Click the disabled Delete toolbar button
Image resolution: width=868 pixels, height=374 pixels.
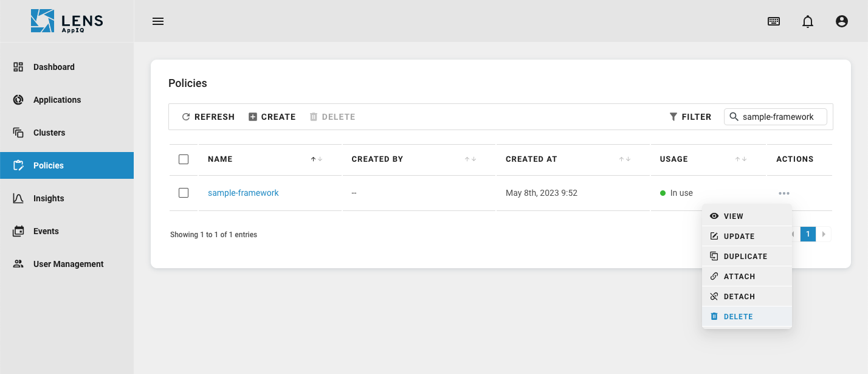point(332,117)
